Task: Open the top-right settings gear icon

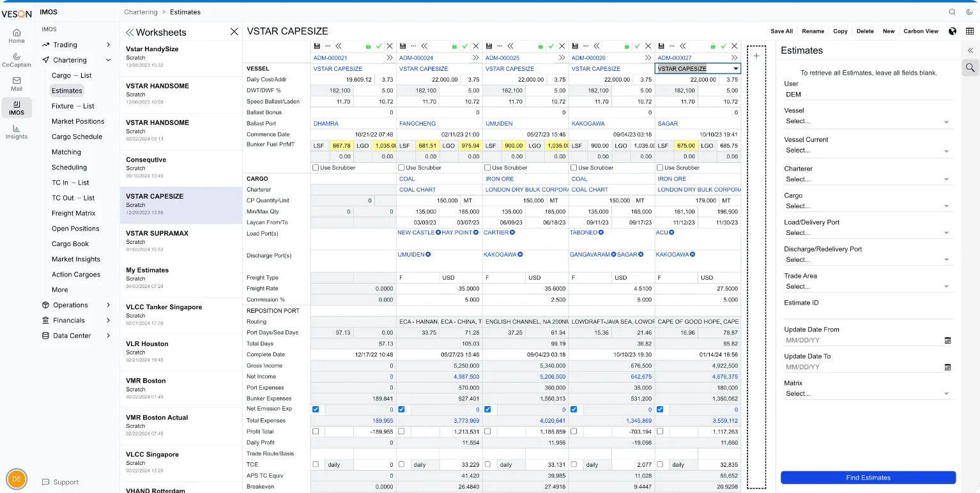Action: click(x=969, y=11)
